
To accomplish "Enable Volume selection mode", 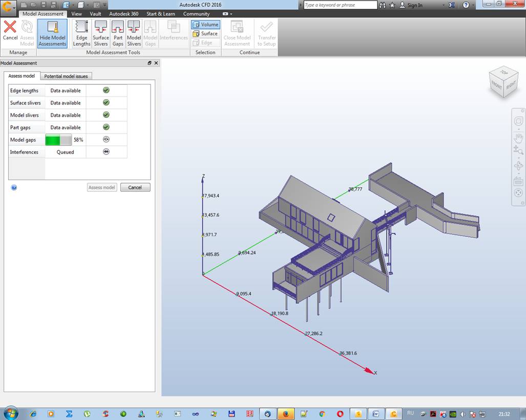I will click(x=205, y=25).
